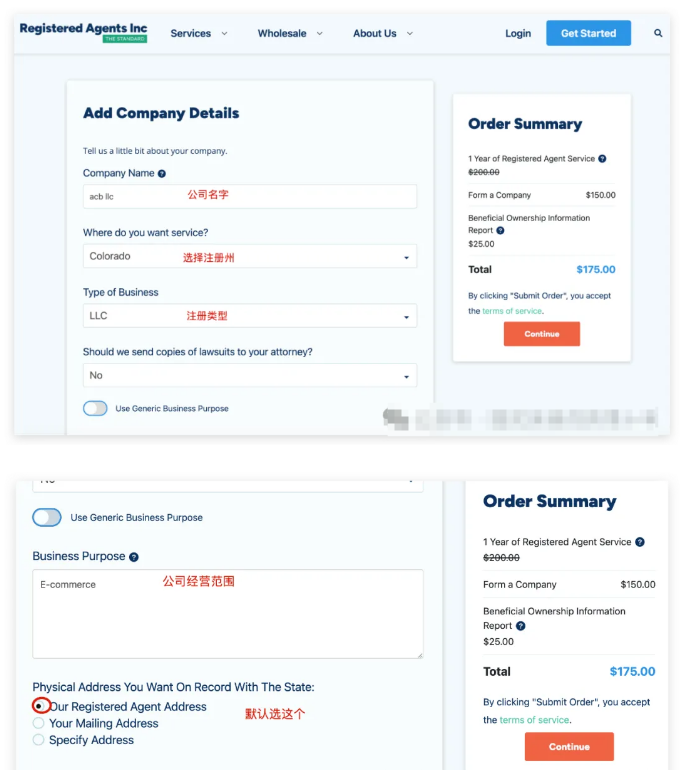Click the Company Name help question icon

click(162, 173)
